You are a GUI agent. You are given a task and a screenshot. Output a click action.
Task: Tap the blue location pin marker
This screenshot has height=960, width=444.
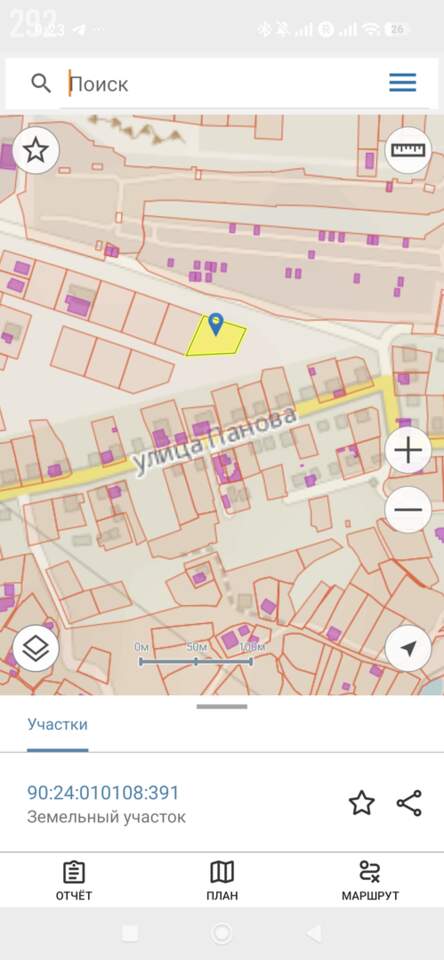click(216, 324)
